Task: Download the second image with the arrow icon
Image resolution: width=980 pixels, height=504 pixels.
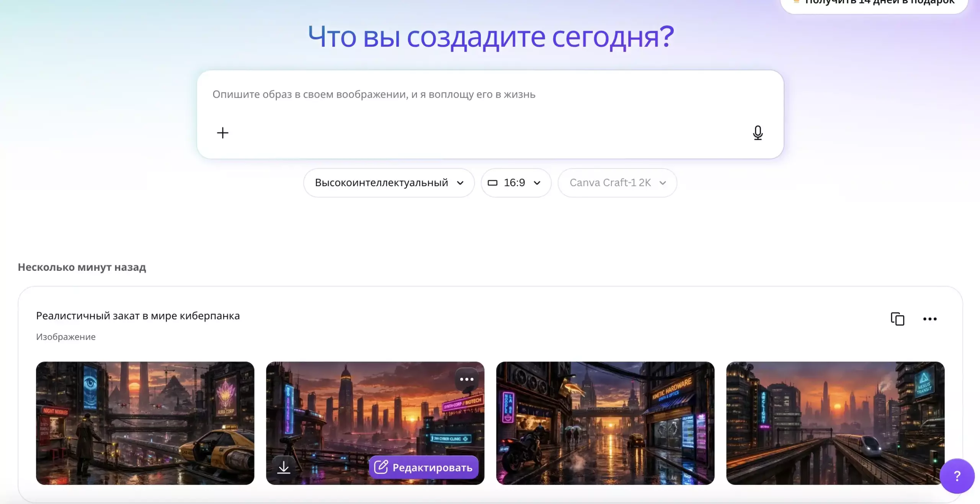Action: (x=284, y=467)
